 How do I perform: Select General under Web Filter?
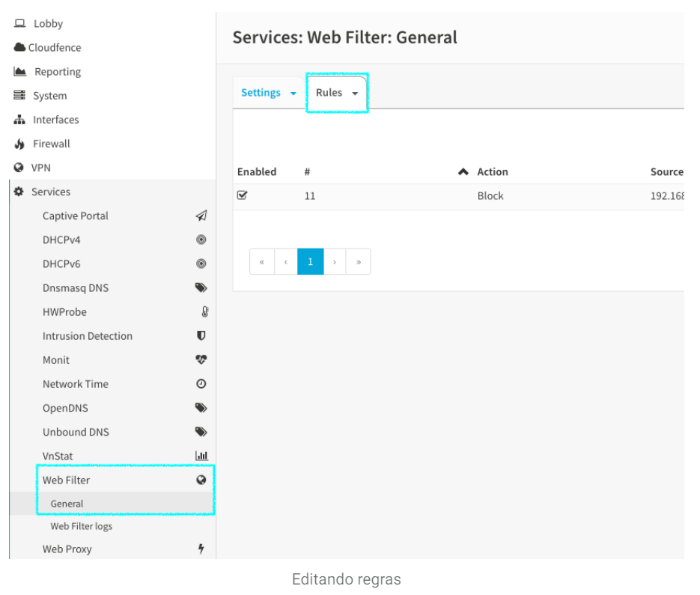(x=67, y=504)
